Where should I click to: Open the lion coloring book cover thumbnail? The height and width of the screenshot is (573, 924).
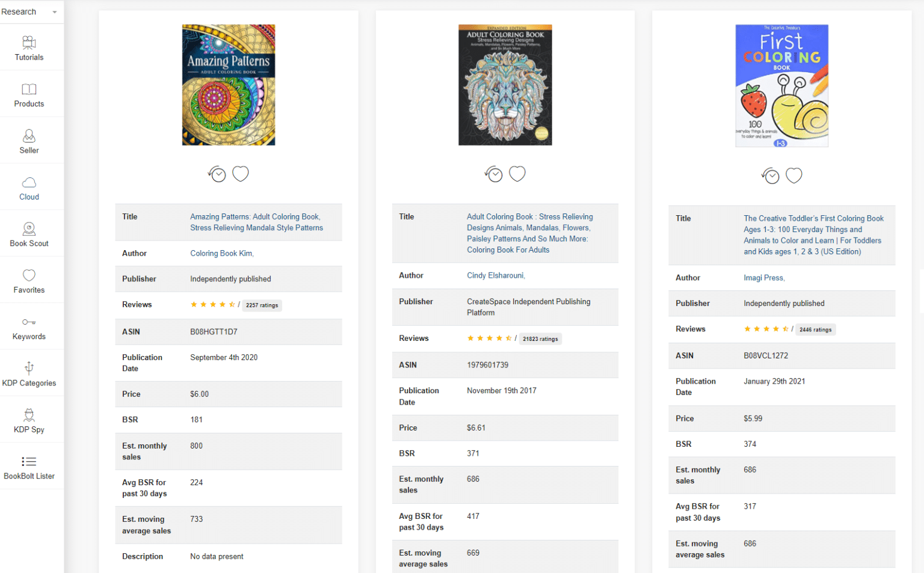point(505,85)
